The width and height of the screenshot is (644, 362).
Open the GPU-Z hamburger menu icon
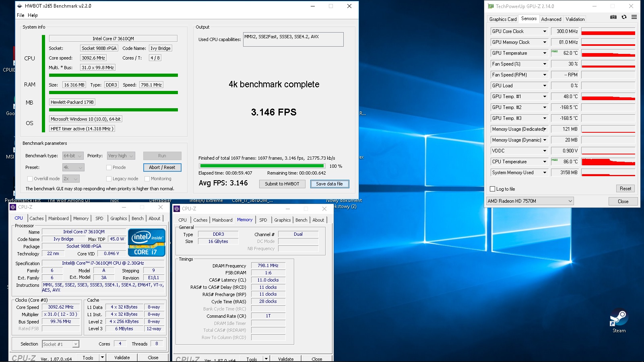click(634, 17)
